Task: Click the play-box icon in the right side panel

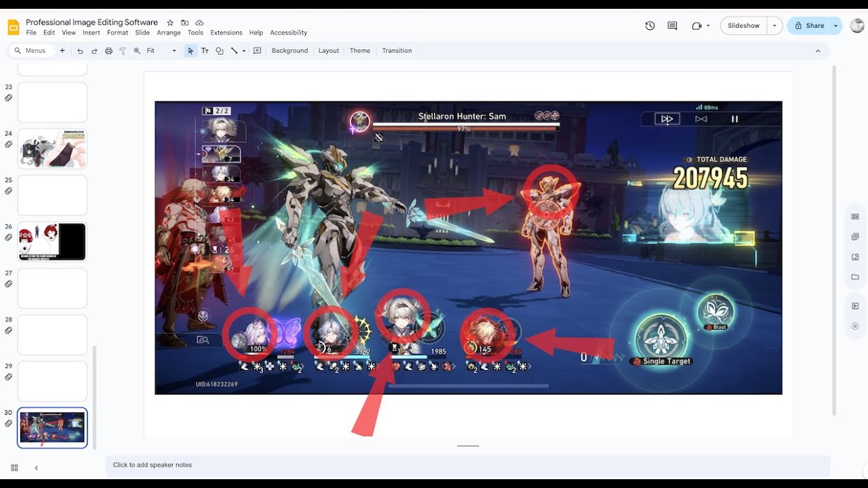Action: click(855, 306)
